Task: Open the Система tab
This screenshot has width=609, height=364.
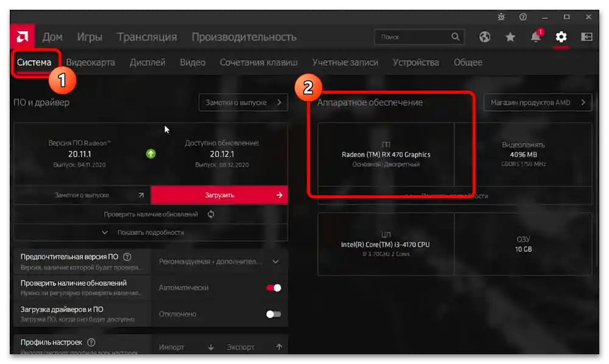Action: coord(34,63)
